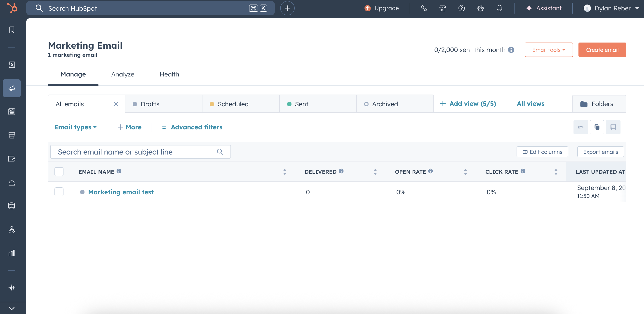This screenshot has height=314, width=644.
Task: Click the Create email button
Action: (602, 50)
